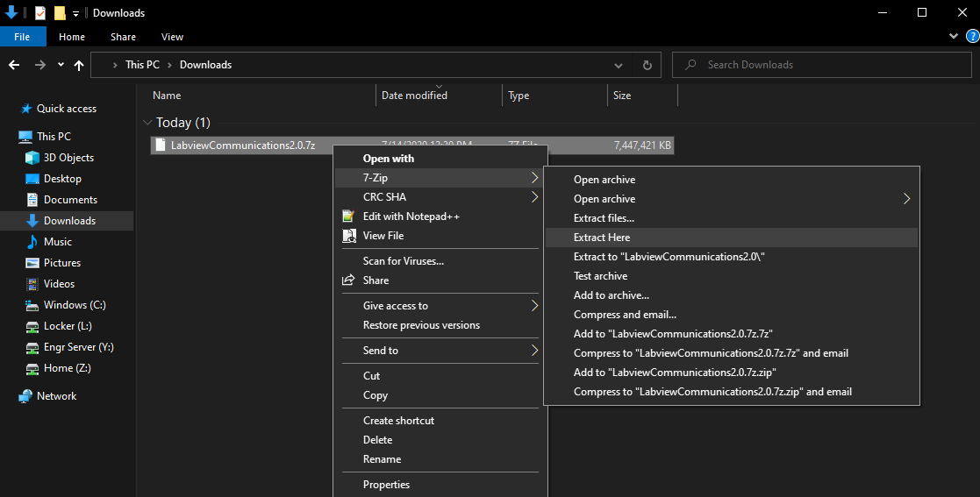The image size is (980, 497).
Task: Click the Search Downloads box
Action: (825, 65)
